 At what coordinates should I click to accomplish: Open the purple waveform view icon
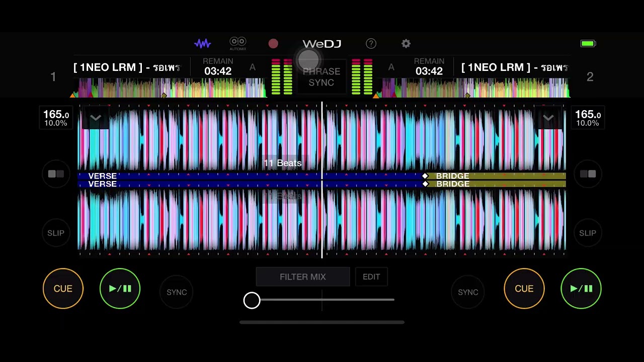[203, 44]
